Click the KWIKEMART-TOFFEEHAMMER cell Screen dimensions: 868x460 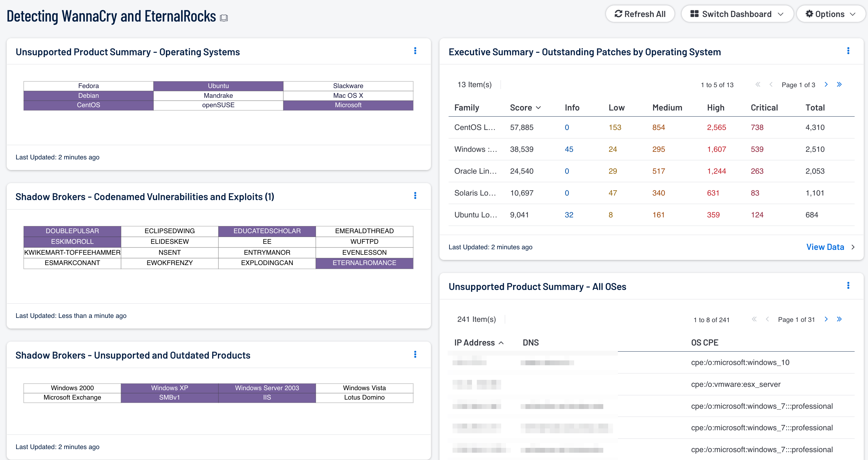coord(72,253)
